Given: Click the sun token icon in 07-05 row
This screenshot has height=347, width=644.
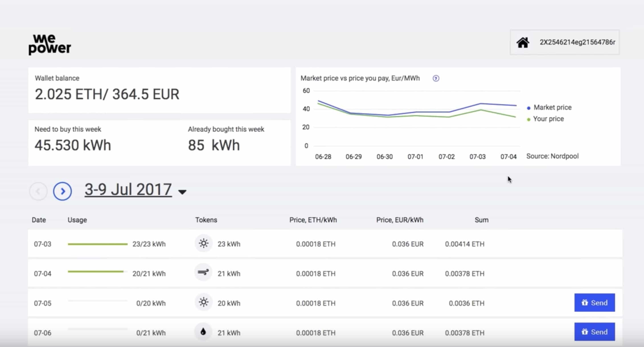Looking at the screenshot, I should tap(204, 302).
